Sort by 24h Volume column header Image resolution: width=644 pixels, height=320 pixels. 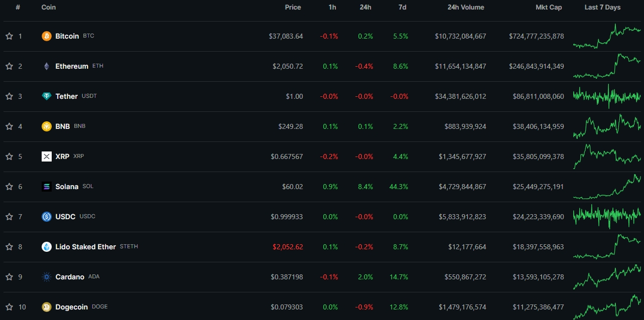point(466,7)
